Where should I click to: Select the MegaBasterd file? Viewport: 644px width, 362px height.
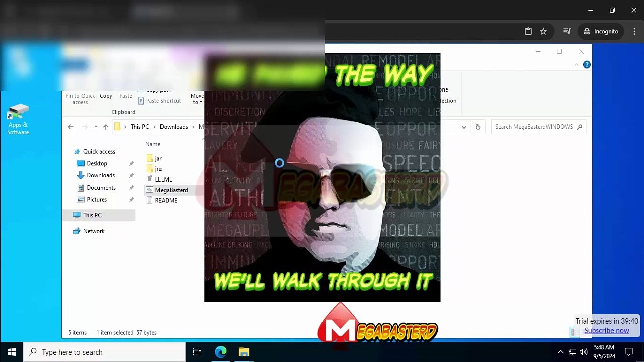point(171,190)
